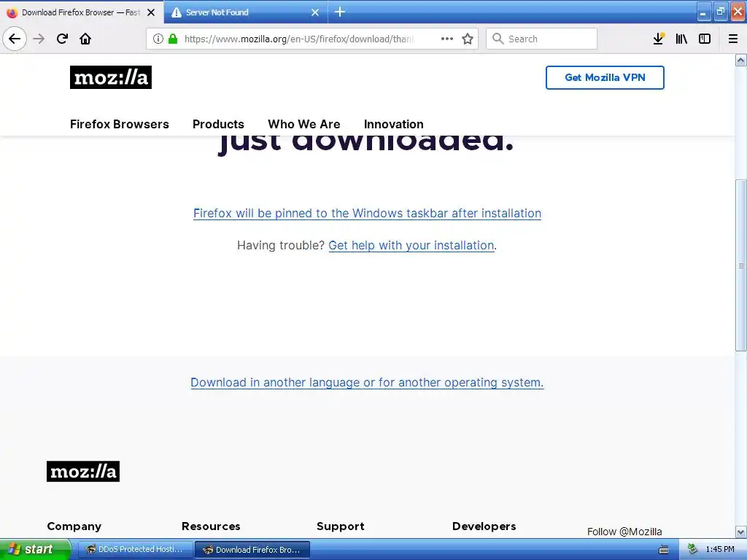Open the Innovation navigation menu
Image resolution: width=747 pixels, height=560 pixels.
click(393, 124)
